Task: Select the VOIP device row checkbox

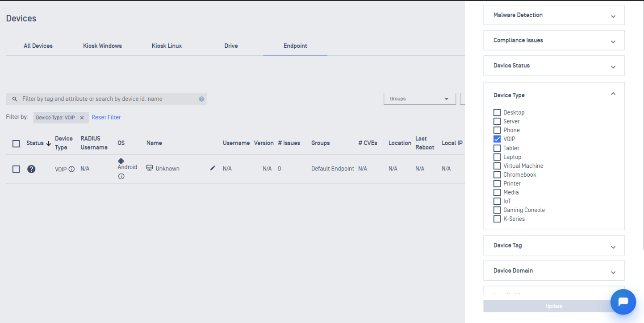Action: click(16, 169)
